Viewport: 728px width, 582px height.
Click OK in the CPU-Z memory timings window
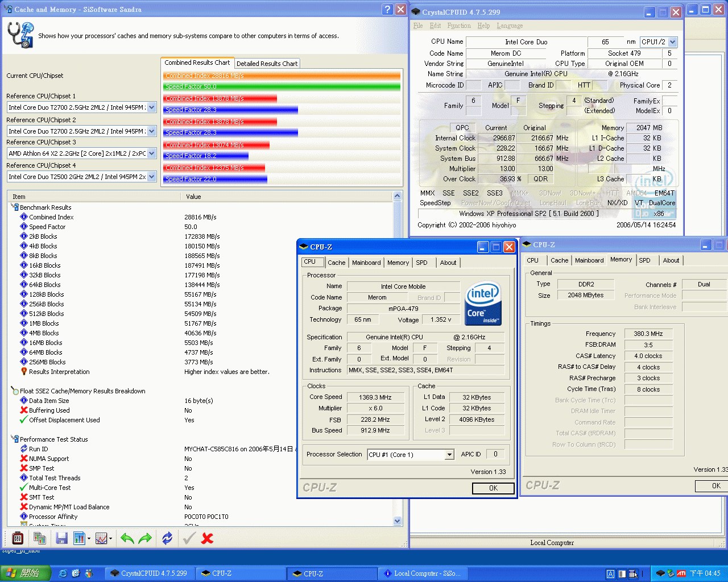point(712,486)
